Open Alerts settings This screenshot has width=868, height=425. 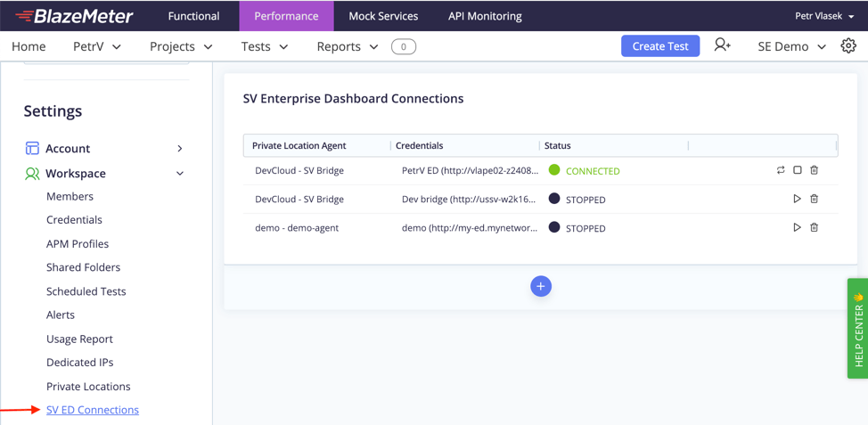61,315
